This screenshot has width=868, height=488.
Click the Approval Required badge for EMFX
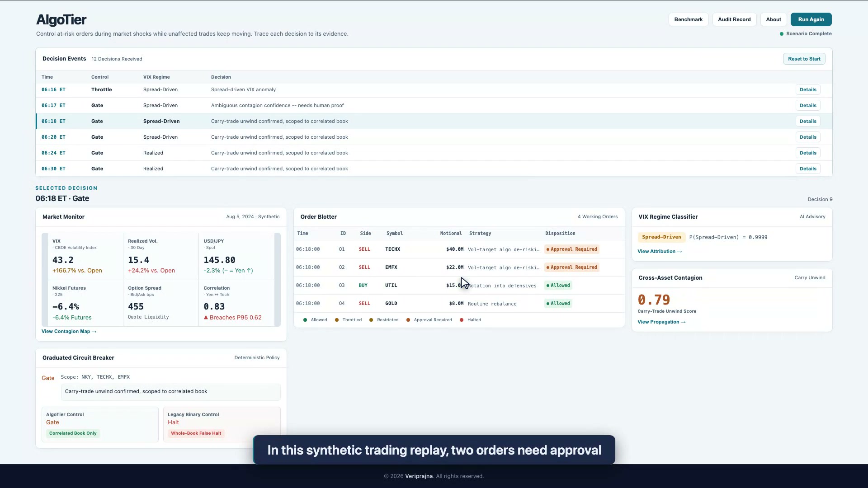pyautogui.click(x=572, y=267)
